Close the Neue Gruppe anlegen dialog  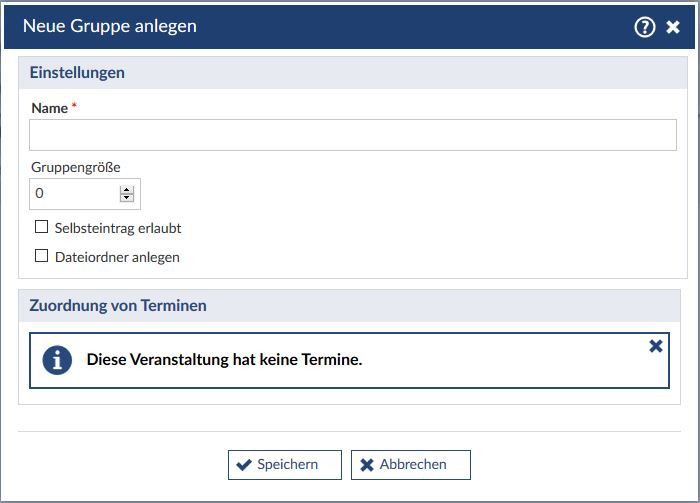click(x=673, y=27)
